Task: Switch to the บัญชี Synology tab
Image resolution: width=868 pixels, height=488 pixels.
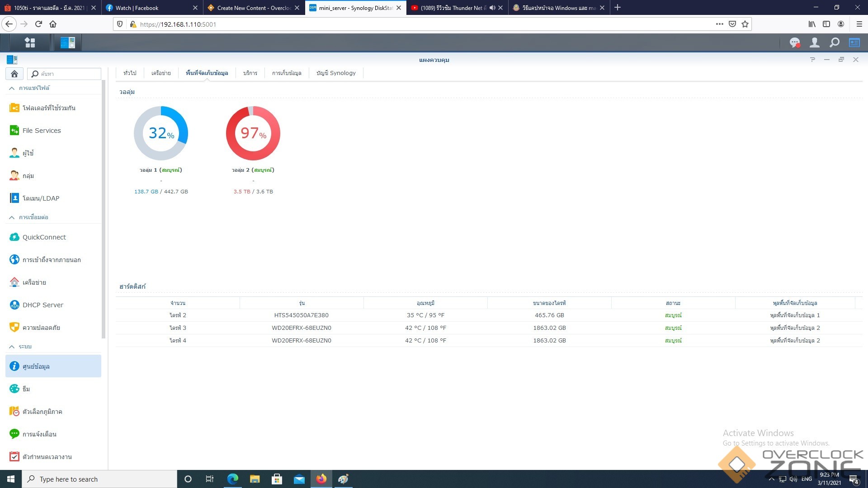Action: pos(336,73)
